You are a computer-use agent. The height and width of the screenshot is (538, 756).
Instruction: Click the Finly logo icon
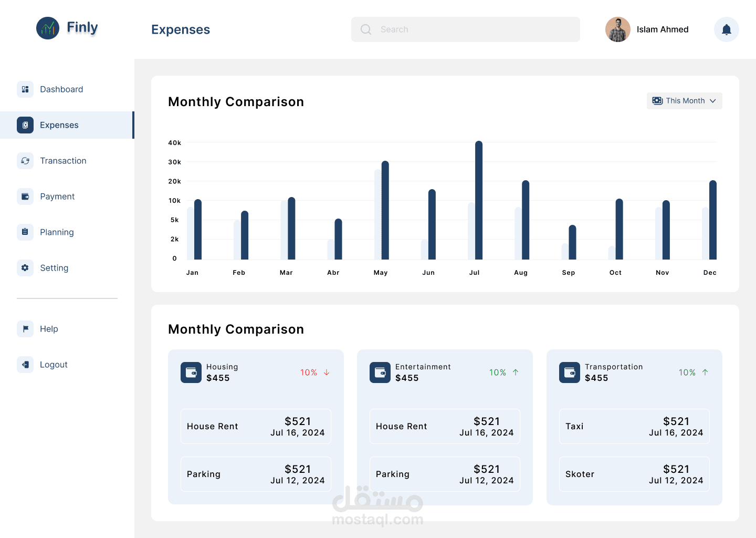48,28
